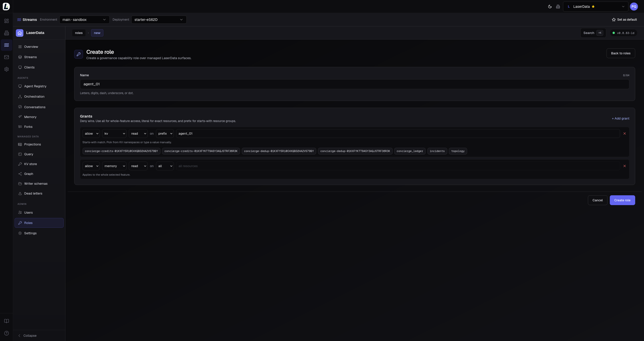Click the new breadcrumb chip

tap(97, 33)
